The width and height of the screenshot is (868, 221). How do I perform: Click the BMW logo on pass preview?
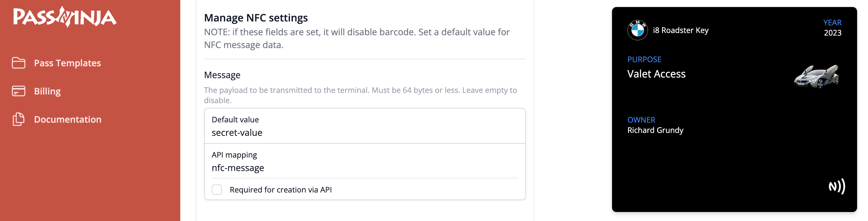[x=637, y=30]
